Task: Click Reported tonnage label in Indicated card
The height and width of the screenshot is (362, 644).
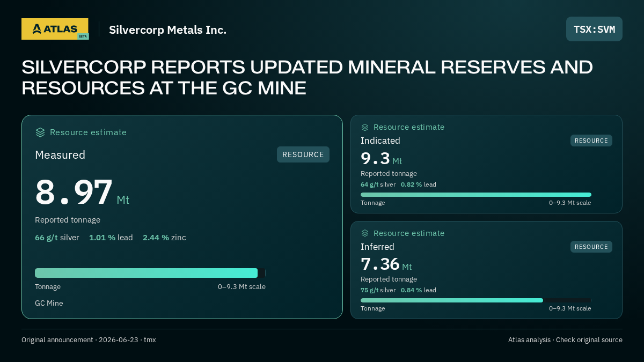Action: coord(389,174)
